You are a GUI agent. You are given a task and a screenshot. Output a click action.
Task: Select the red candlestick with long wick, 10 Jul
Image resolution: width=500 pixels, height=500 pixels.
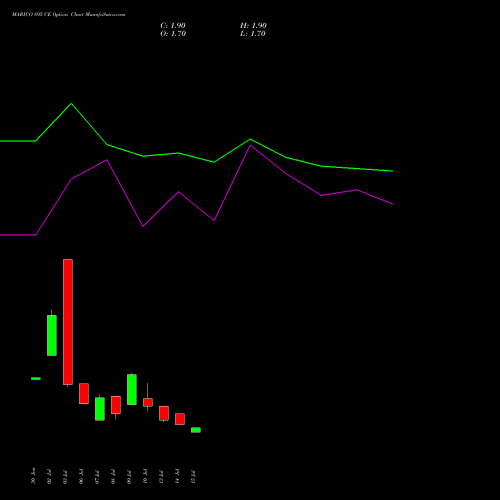[148, 402]
